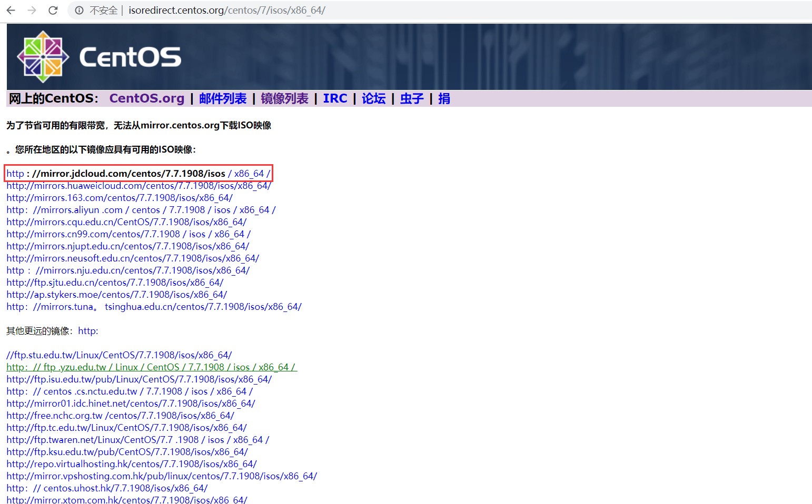Open the mirrors.huaweicloud.com mirror link

(x=138, y=186)
